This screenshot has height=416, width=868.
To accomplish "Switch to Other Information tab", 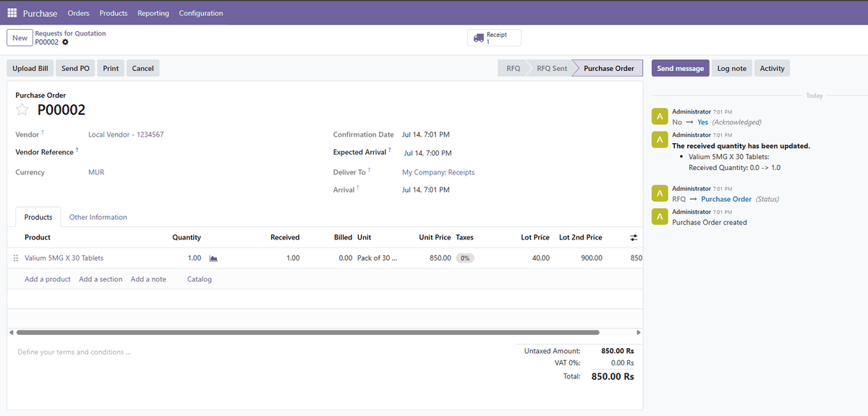I will pyautogui.click(x=98, y=217).
